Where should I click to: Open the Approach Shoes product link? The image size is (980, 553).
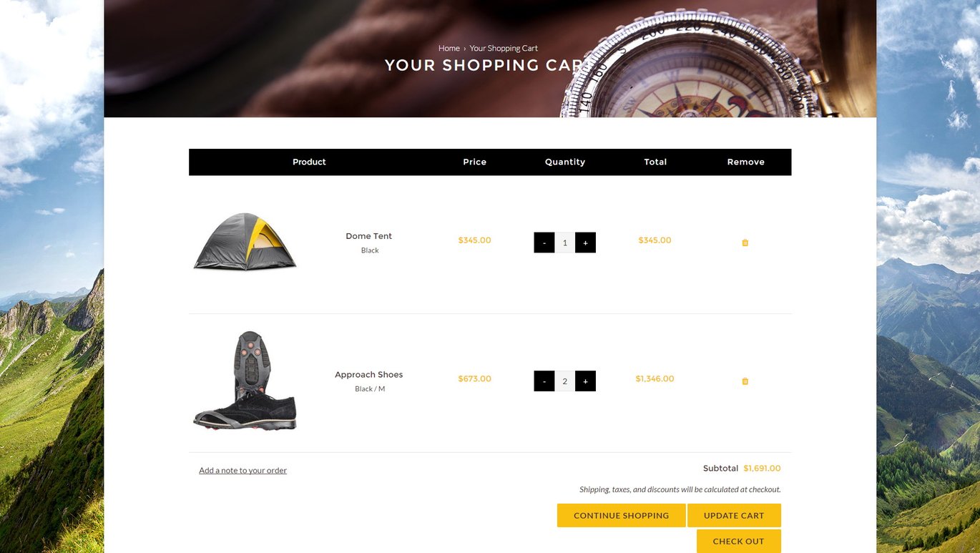click(x=368, y=375)
